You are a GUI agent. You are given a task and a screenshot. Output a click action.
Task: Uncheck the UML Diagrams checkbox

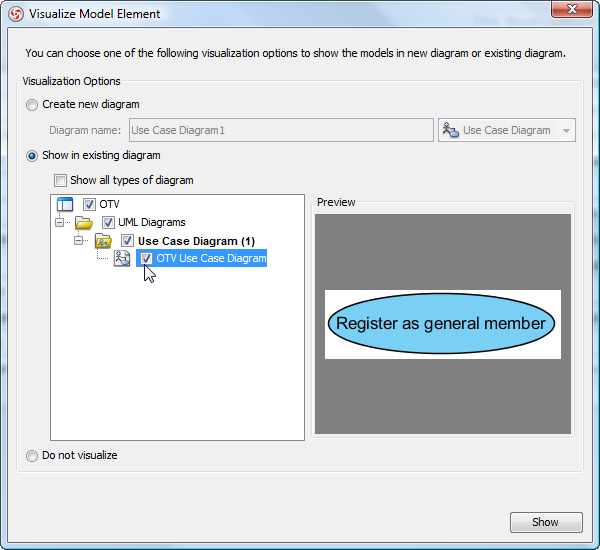pyautogui.click(x=108, y=222)
